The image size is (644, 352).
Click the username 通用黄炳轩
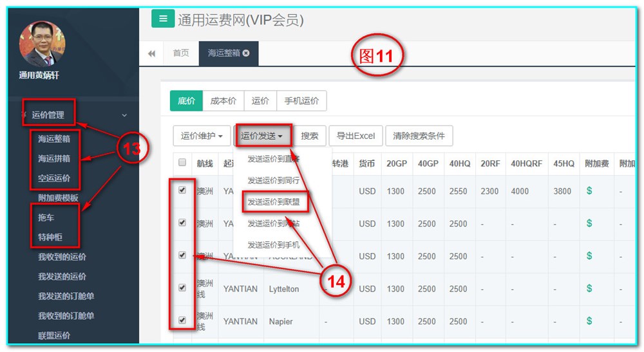39,75
